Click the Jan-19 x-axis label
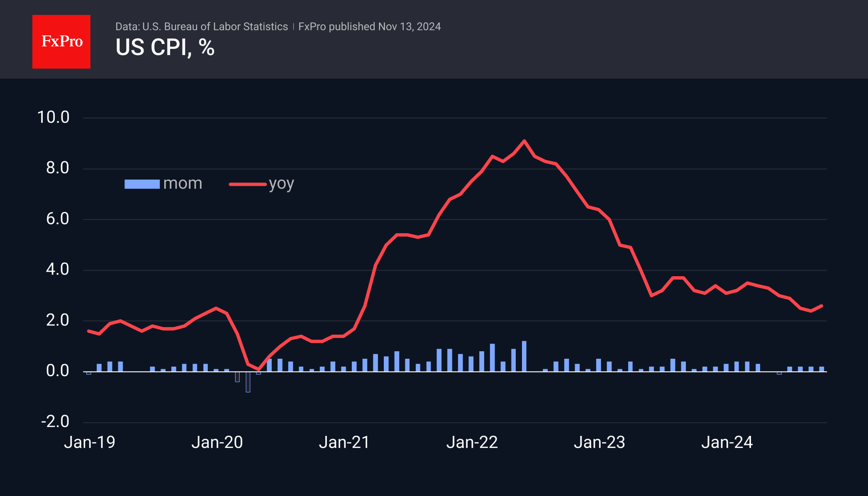 tap(90, 443)
